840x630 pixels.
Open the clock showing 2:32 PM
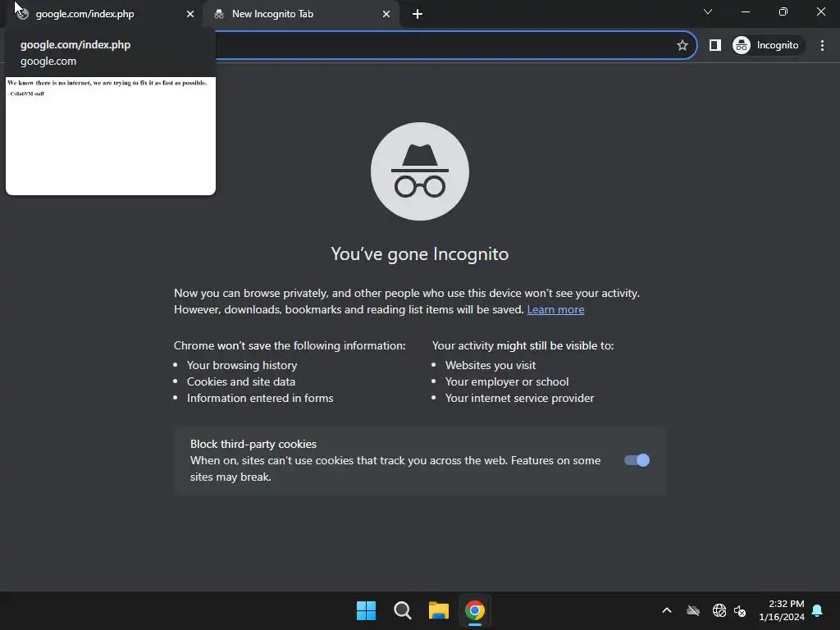coord(782,610)
